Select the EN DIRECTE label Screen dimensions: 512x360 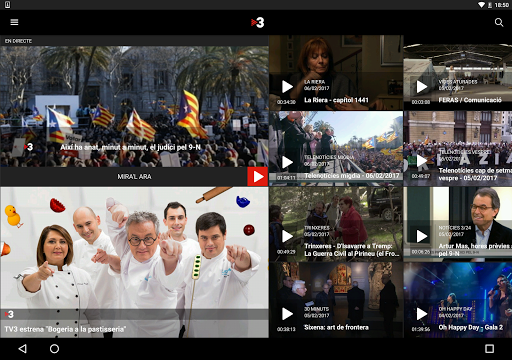coord(18,41)
